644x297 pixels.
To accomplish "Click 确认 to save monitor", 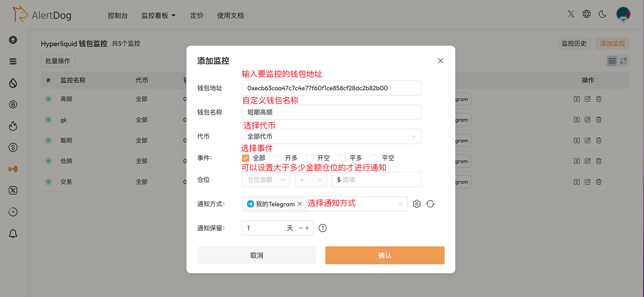I will [385, 255].
